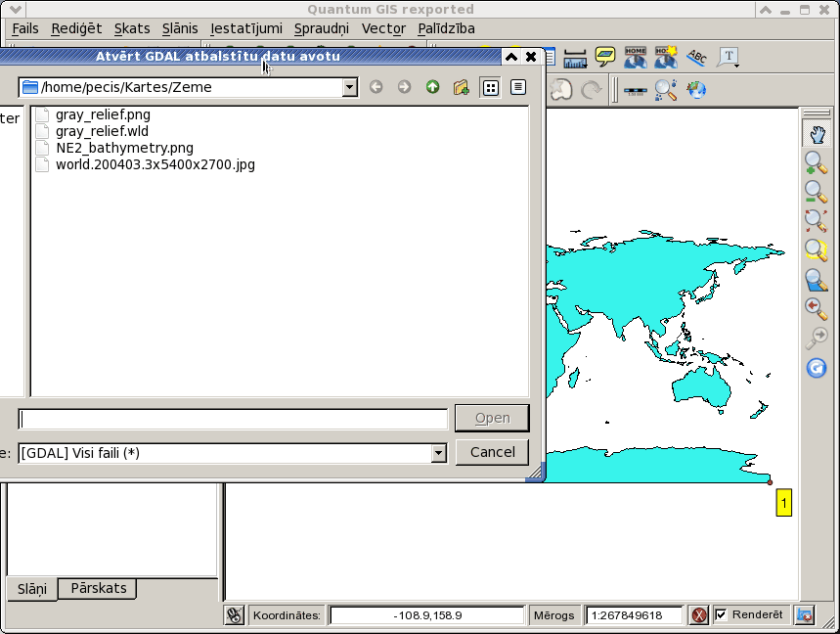Open the Slānis menu
This screenshot has width=840, height=634.
(x=180, y=28)
